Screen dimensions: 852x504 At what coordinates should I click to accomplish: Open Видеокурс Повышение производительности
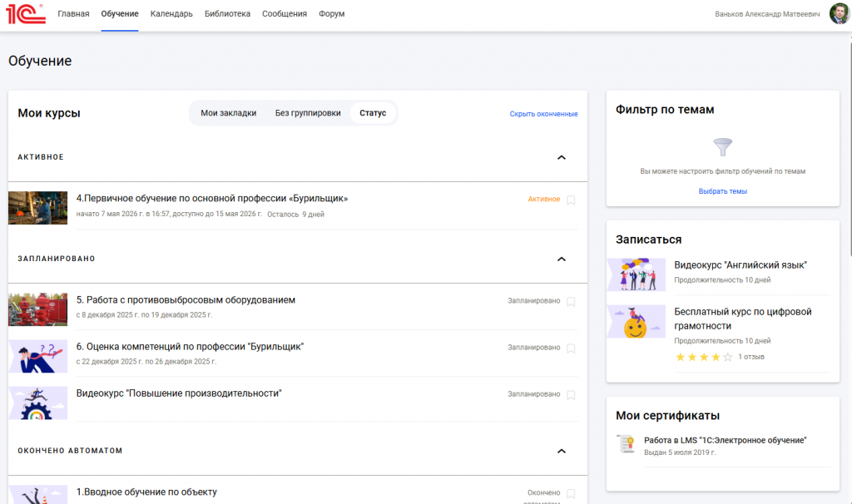click(x=179, y=393)
